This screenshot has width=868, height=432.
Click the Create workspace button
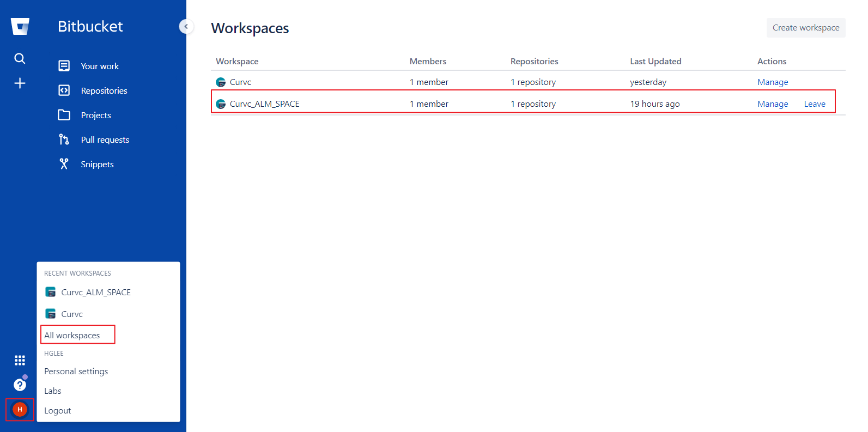pos(805,28)
